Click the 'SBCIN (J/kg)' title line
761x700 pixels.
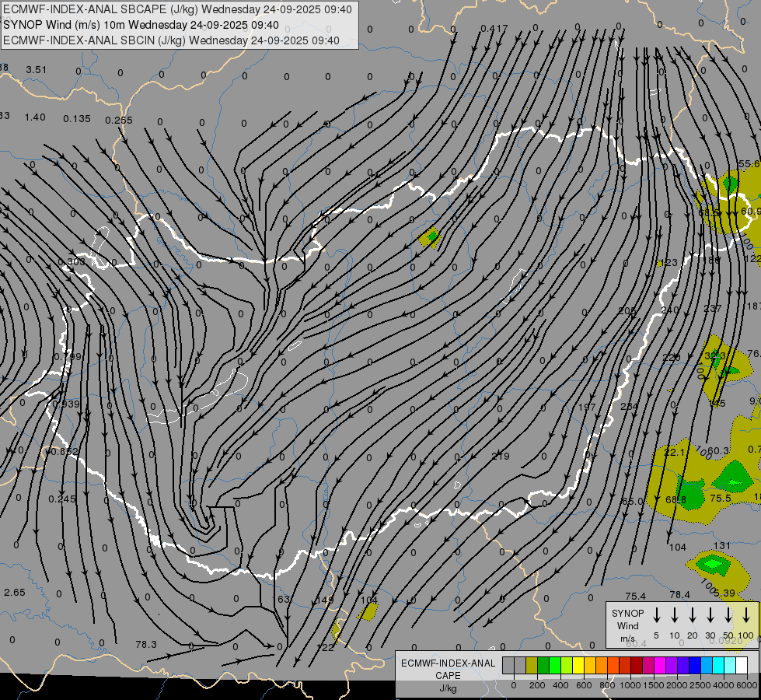tap(171, 40)
